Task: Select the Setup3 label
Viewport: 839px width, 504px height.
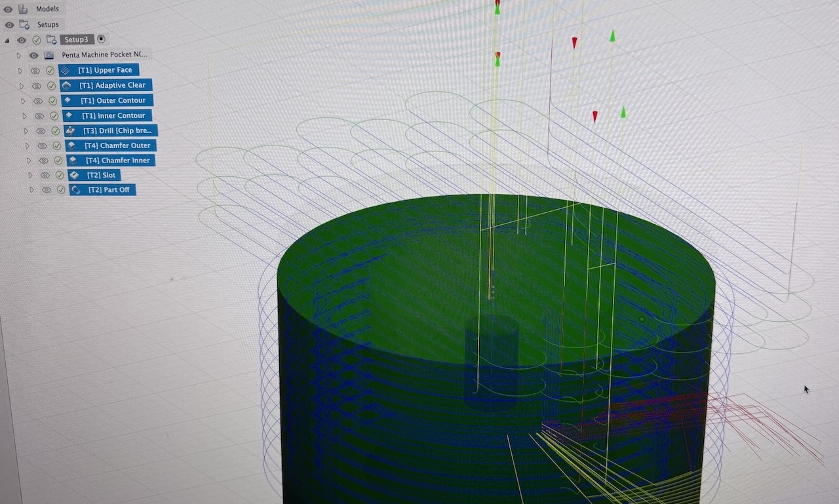Action: click(77, 40)
